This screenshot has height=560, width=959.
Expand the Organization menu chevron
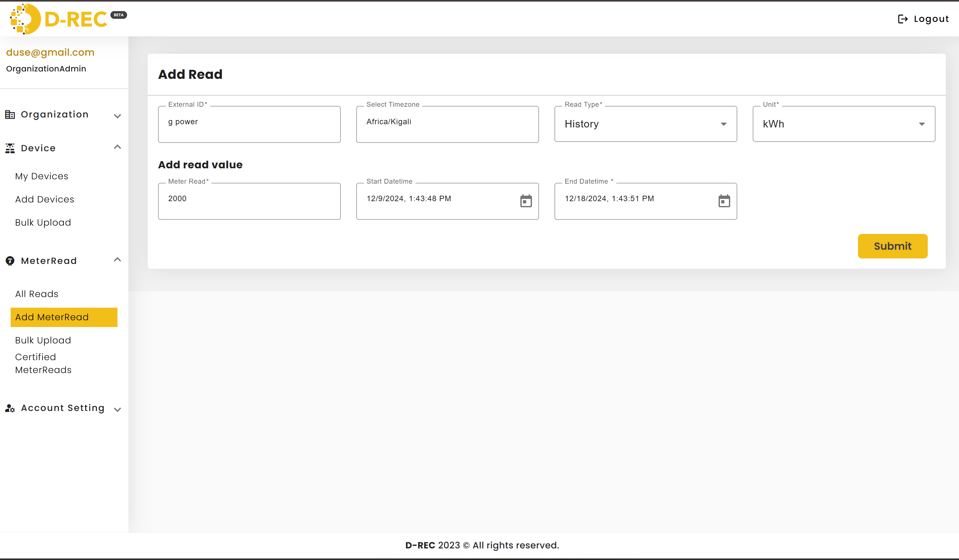(117, 116)
